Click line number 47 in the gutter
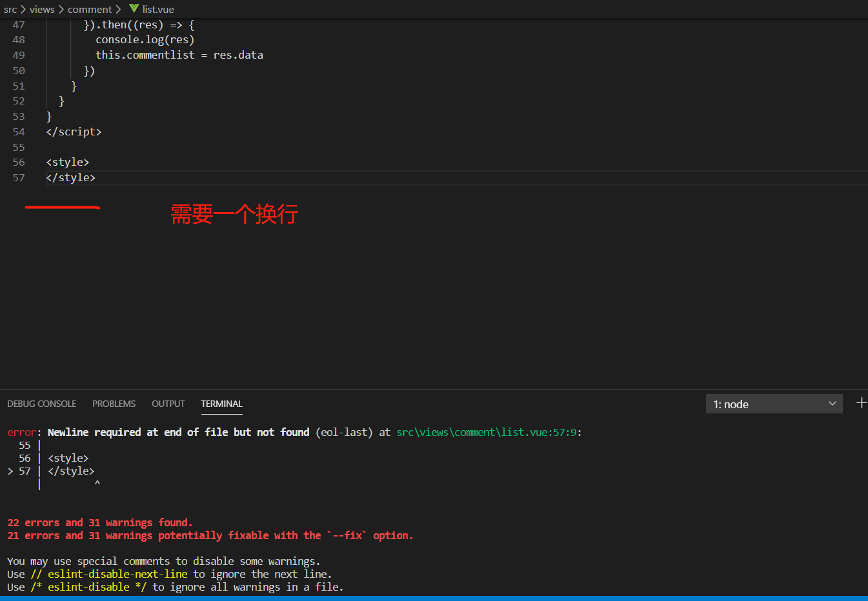This screenshot has height=601, width=868. [x=19, y=25]
